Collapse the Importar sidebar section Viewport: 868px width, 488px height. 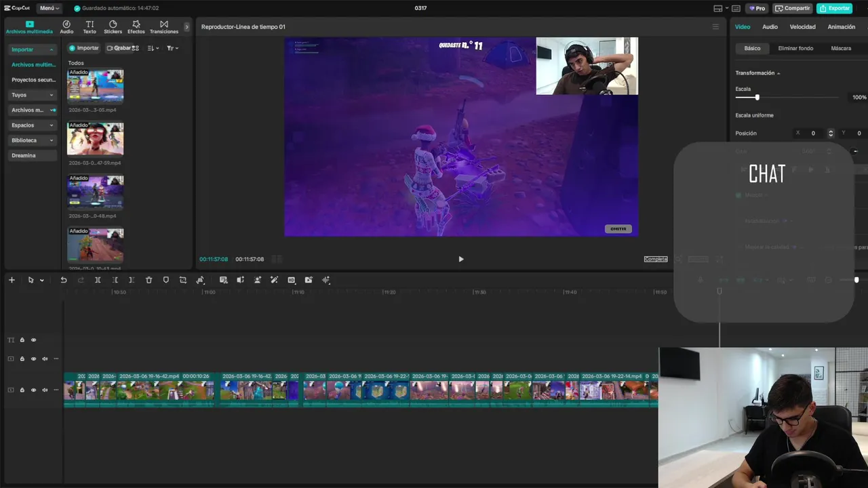click(32, 49)
